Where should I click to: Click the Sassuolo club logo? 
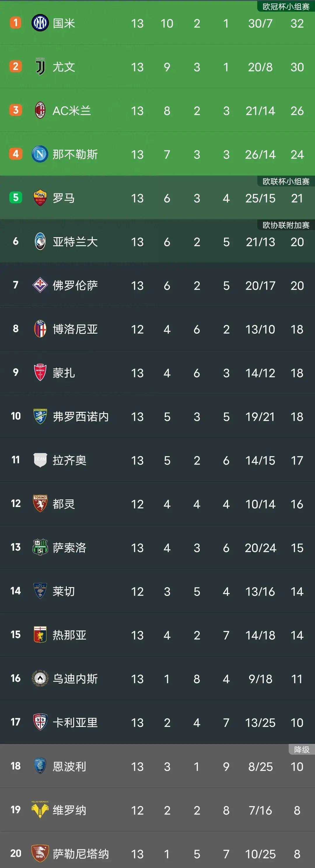coord(40,548)
